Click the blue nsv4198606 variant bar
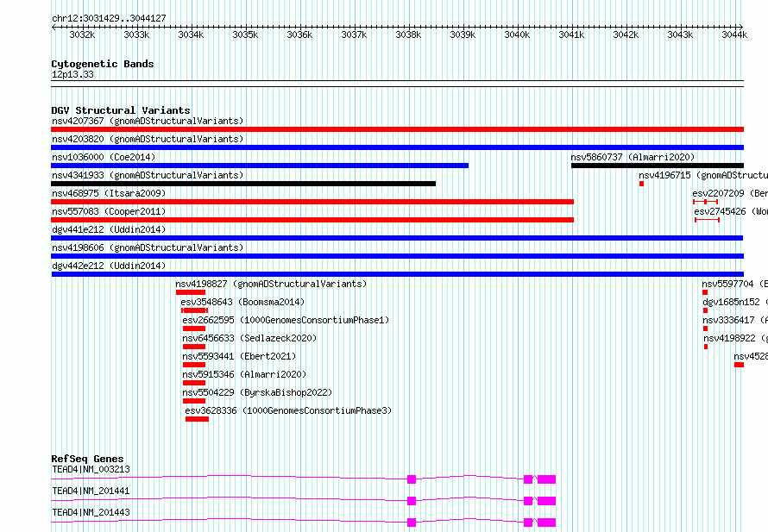 (397, 256)
